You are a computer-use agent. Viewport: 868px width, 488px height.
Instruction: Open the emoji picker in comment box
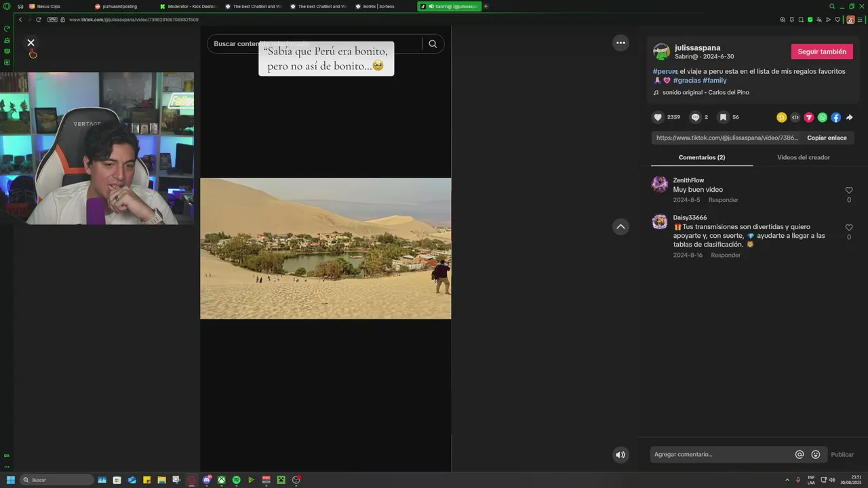816,455
